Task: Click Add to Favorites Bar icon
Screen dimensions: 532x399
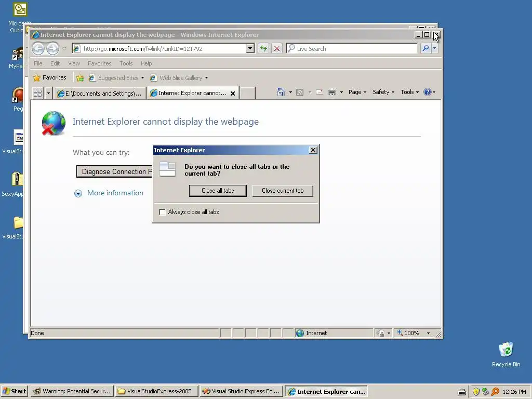Action: coord(80,78)
